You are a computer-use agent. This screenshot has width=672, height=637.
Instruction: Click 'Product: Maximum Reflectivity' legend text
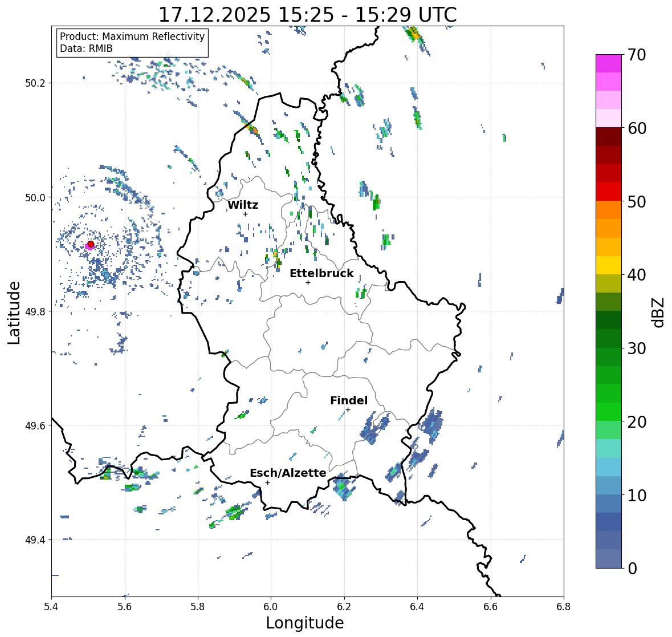[x=132, y=36]
